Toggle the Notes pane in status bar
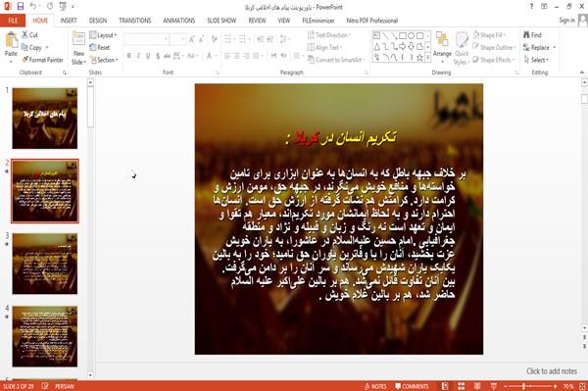Screen dimensions: 588x391 tap(375, 386)
